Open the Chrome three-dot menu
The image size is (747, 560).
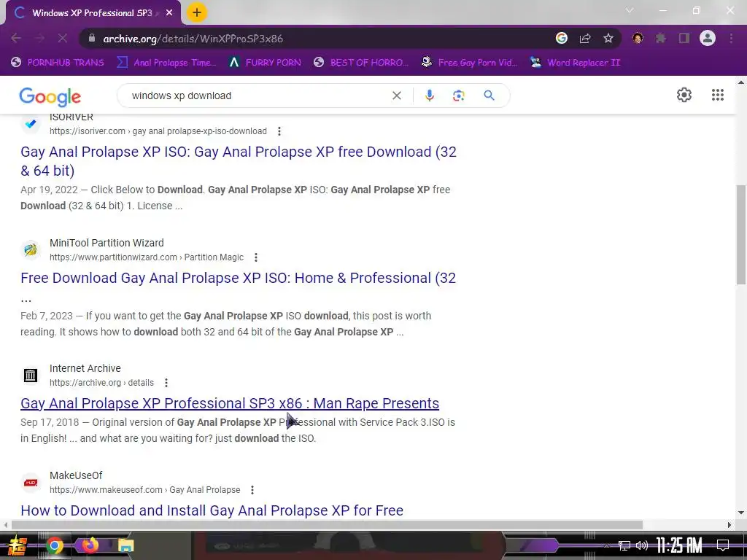click(x=731, y=38)
